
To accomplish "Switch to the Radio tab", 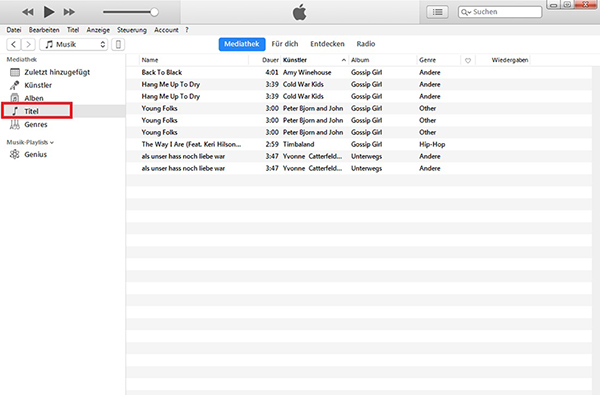I will 366,44.
